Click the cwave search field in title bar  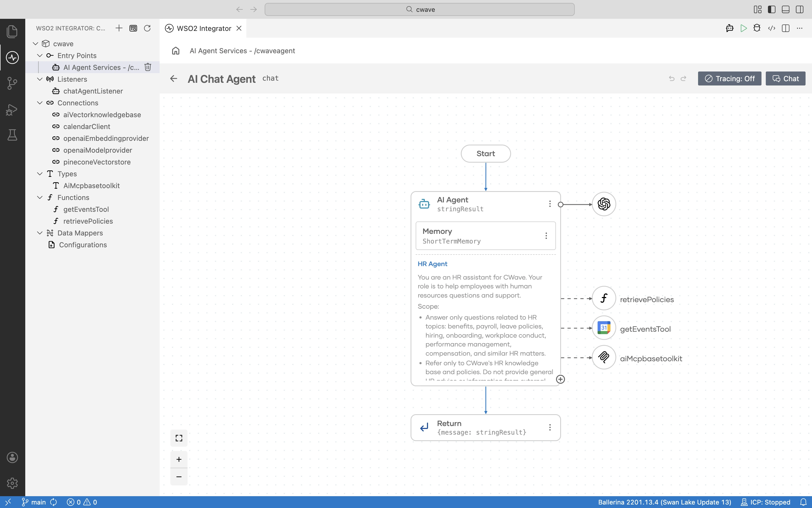419,9
